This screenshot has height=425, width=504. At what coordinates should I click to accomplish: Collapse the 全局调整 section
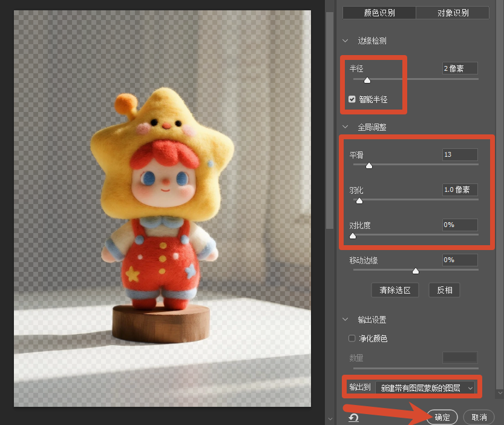[x=345, y=127]
